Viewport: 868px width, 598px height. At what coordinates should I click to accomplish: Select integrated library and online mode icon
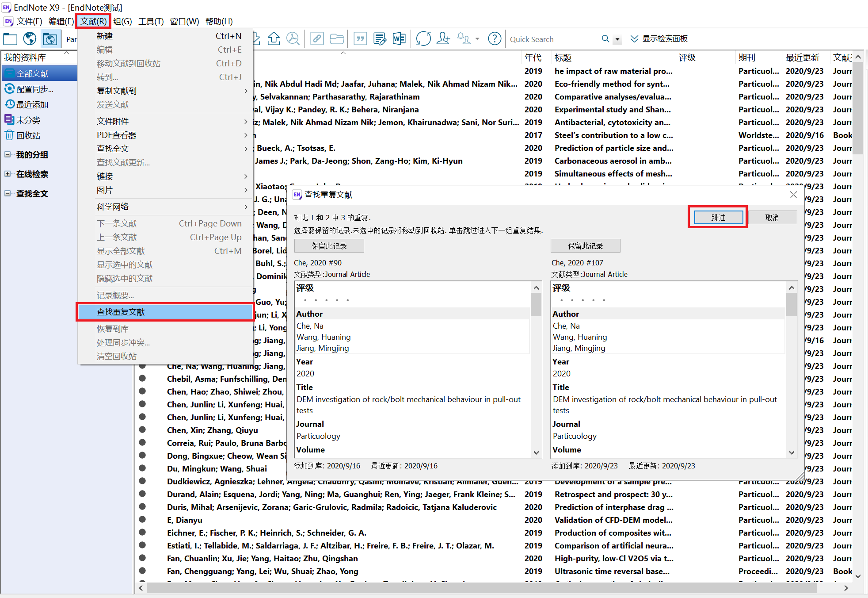pyautogui.click(x=50, y=39)
